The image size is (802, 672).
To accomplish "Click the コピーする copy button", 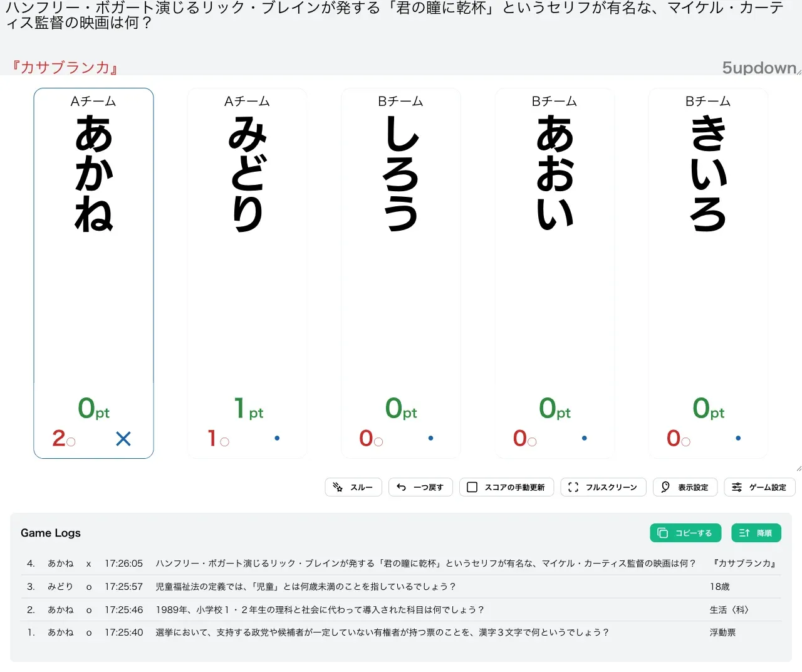I will 685,533.
